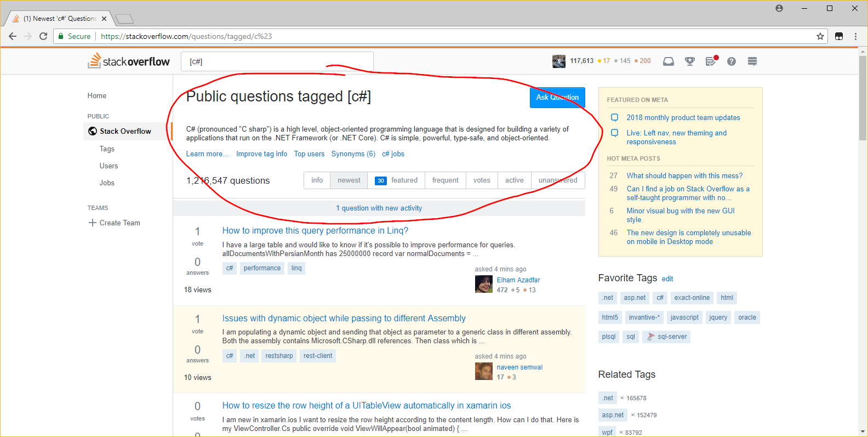Switch to the info tab
Screen dimensions: 868x437
point(317,180)
